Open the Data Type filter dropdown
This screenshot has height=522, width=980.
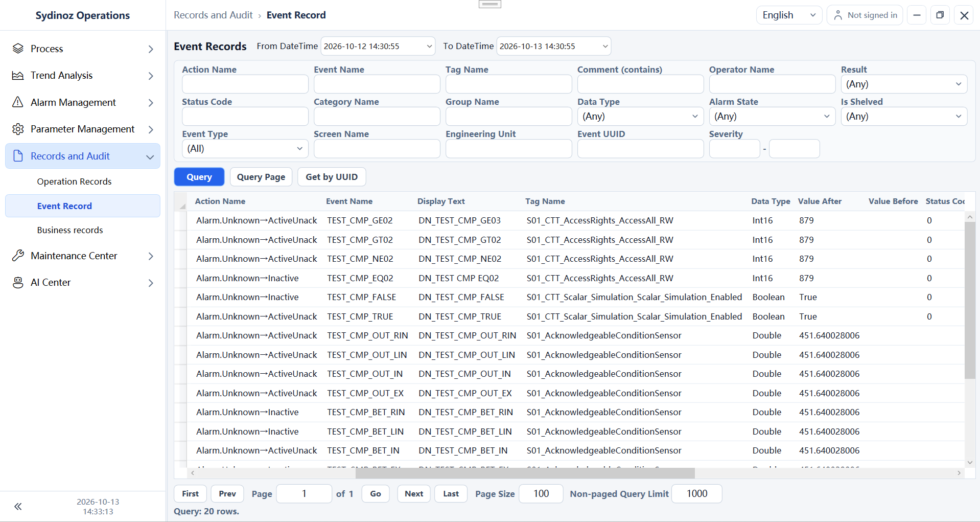point(640,117)
